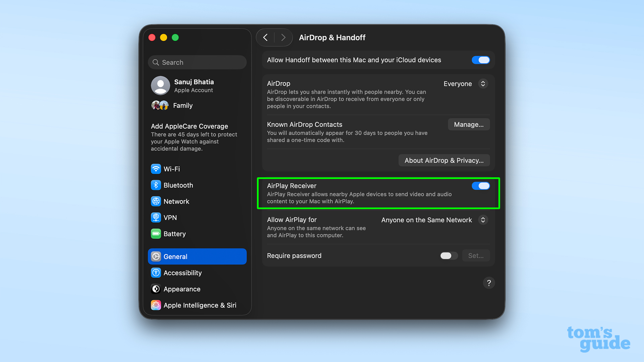The height and width of the screenshot is (362, 644).
Task: Click the Network globe icon
Action: pos(156,201)
